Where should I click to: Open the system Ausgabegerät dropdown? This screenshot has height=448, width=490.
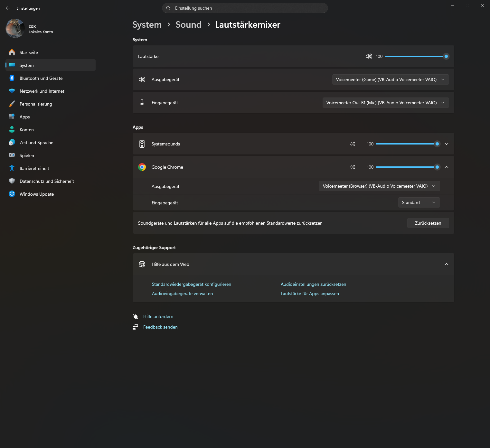pyautogui.click(x=390, y=79)
